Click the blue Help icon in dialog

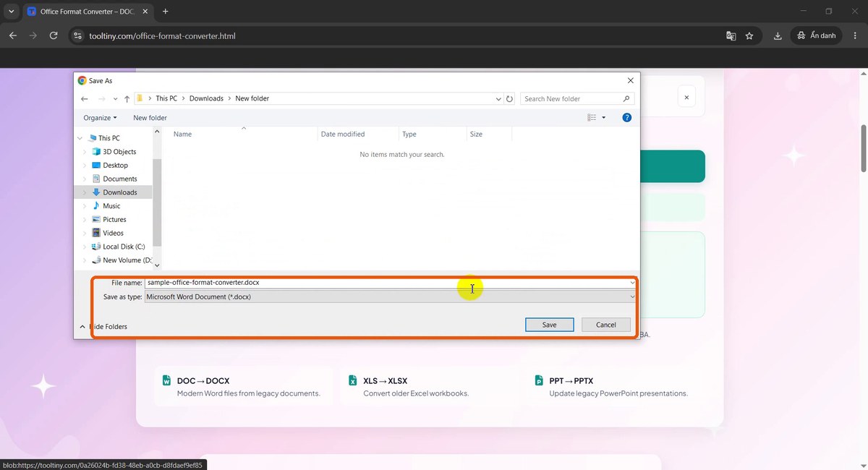[627, 117]
